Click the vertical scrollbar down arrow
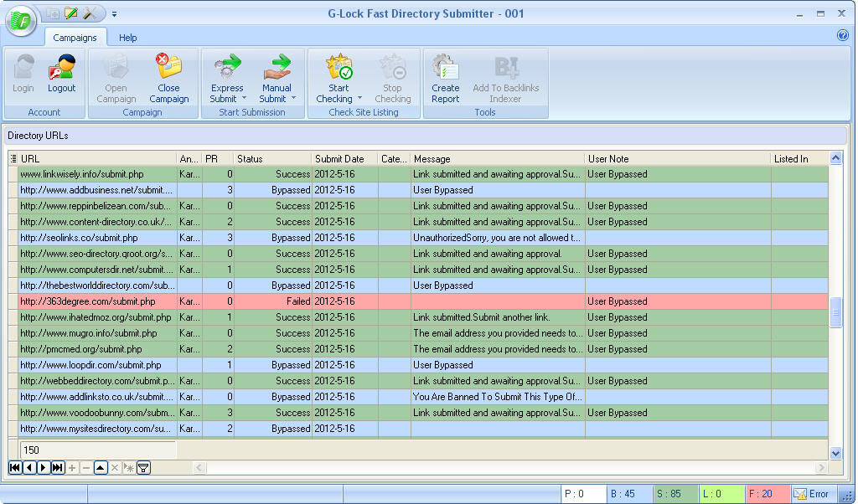Viewport: 858px width, 504px height. [x=835, y=453]
